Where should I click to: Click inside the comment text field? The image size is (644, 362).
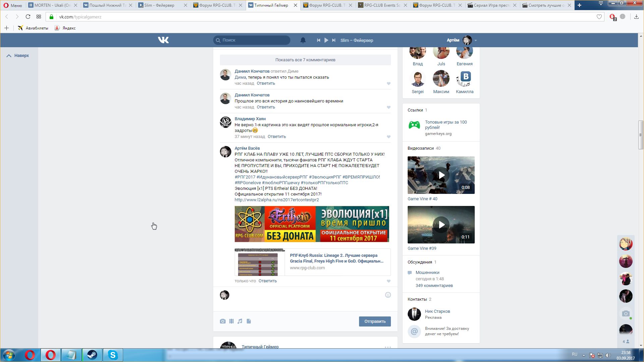pyautogui.click(x=307, y=295)
